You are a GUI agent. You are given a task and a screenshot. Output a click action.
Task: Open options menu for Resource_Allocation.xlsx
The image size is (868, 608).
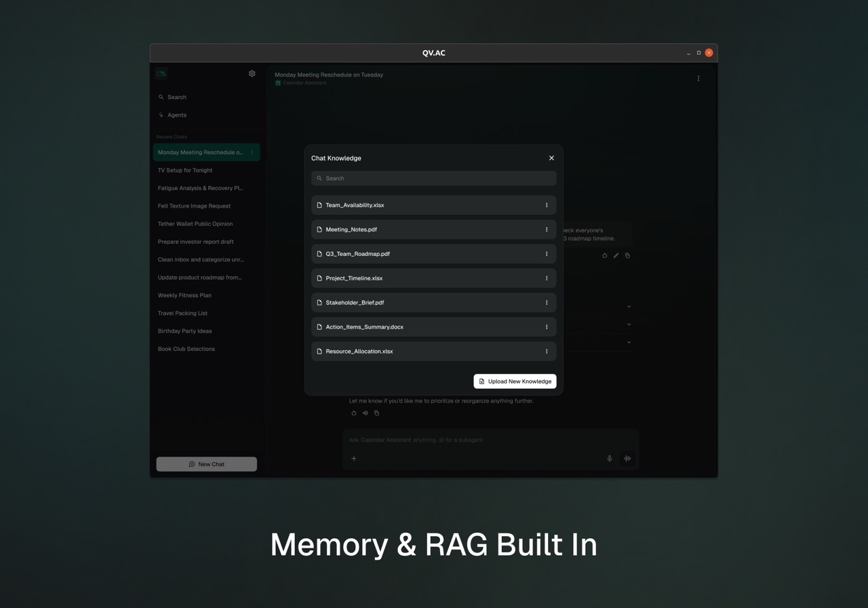[x=547, y=351]
